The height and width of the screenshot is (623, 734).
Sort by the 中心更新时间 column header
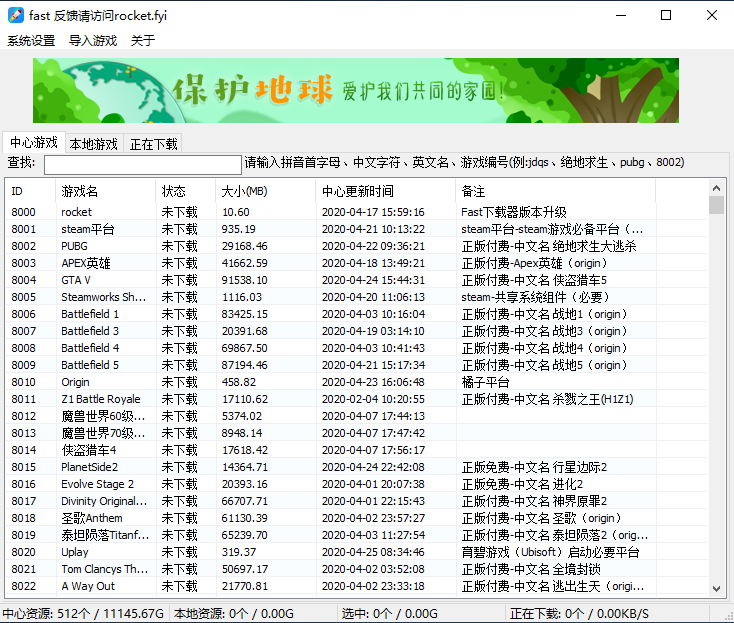coord(386,191)
